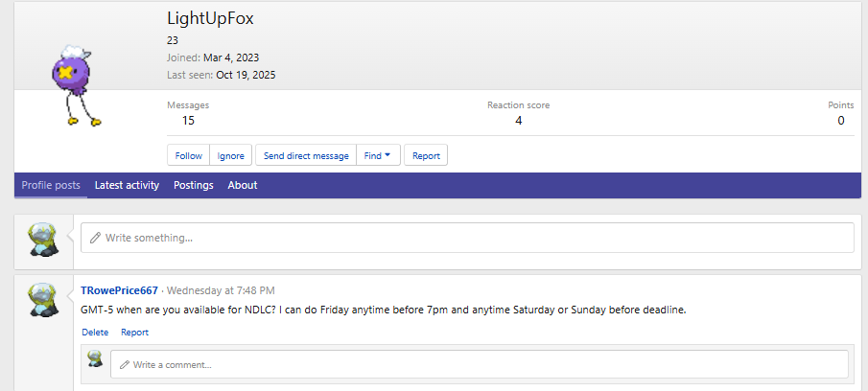Open the Messages count of 15
Image resolution: width=868 pixels, height=391 pixels.
(x=188, y=120)
